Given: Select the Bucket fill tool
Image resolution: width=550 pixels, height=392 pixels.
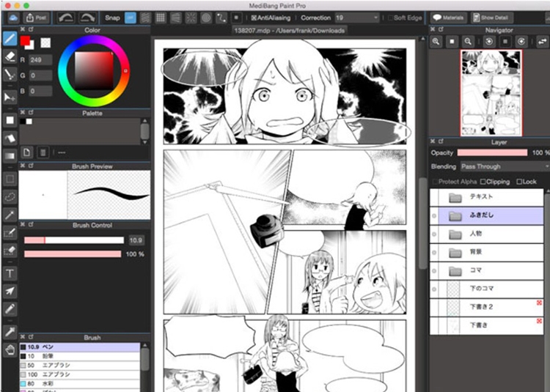Looking at the screenshot, I should (10, 138).
